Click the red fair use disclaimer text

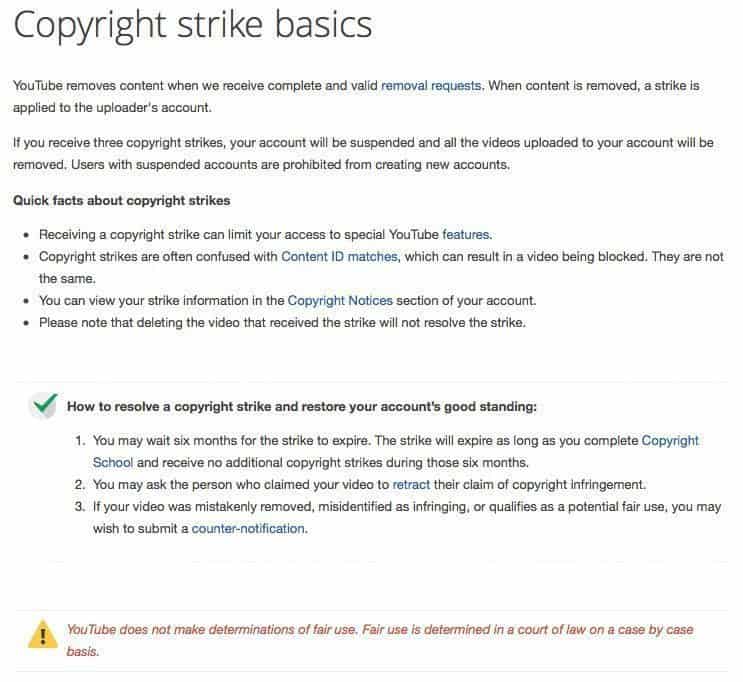(x=379, y=630)
